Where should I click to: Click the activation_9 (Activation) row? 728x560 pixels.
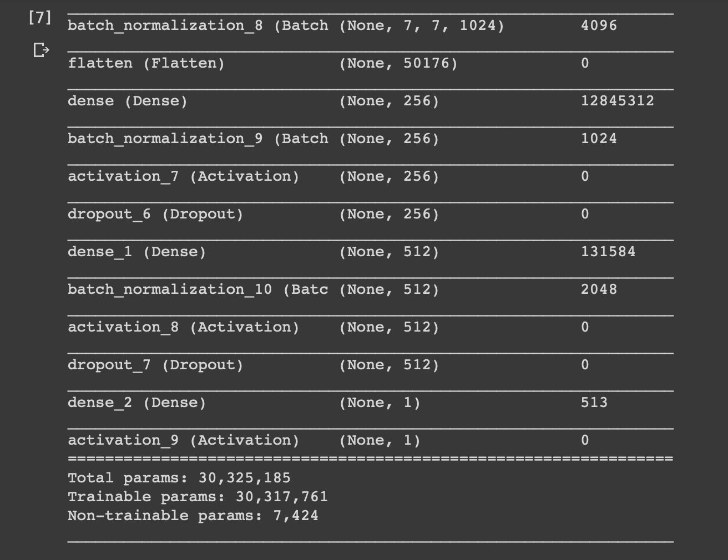click(x=183, y=440)
